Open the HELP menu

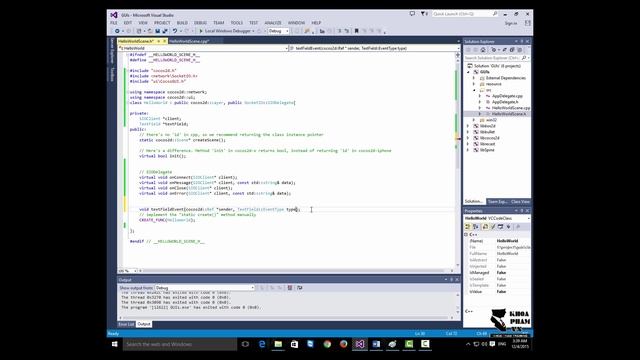coord(316,23)
